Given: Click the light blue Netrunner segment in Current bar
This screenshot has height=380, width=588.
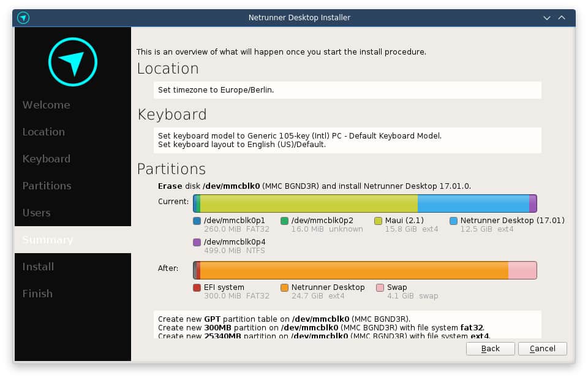Looking at the screenshot, I should click(473, 203).
